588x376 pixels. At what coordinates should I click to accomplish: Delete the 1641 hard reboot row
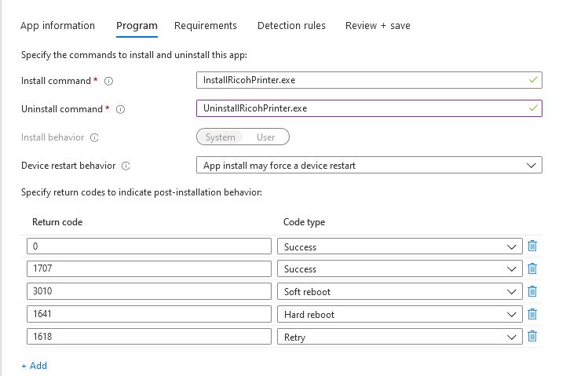(532, 314)
